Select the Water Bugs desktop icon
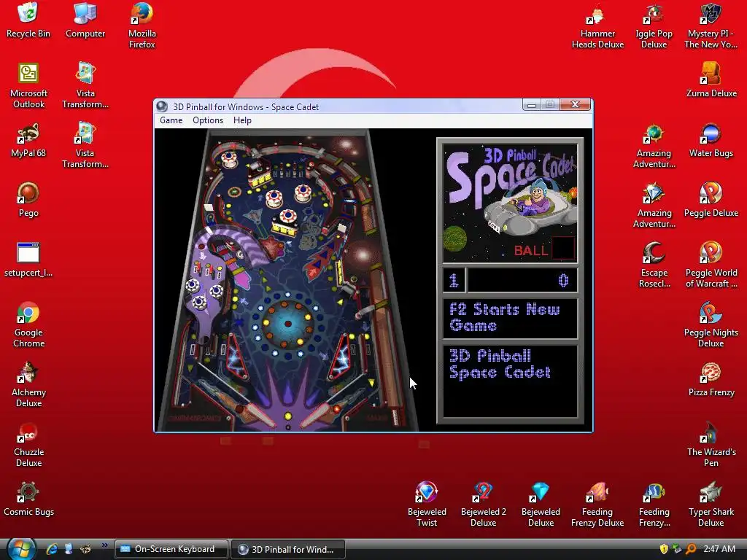The width and height of the screenshot is (747, 560). [711, 140]
